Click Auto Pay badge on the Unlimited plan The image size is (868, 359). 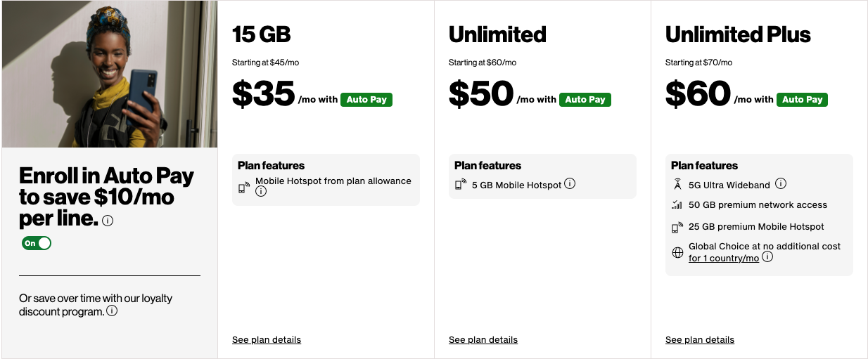click(585, 100)
